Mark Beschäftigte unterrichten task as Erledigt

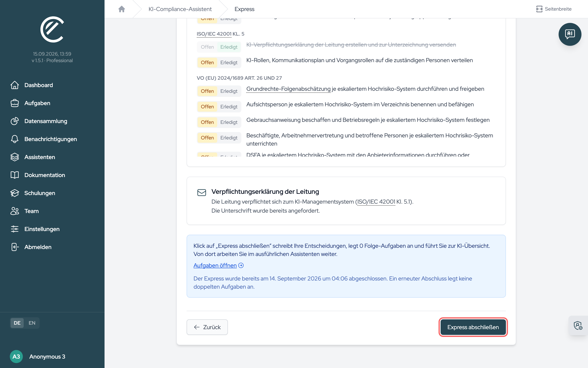(229, 138)
